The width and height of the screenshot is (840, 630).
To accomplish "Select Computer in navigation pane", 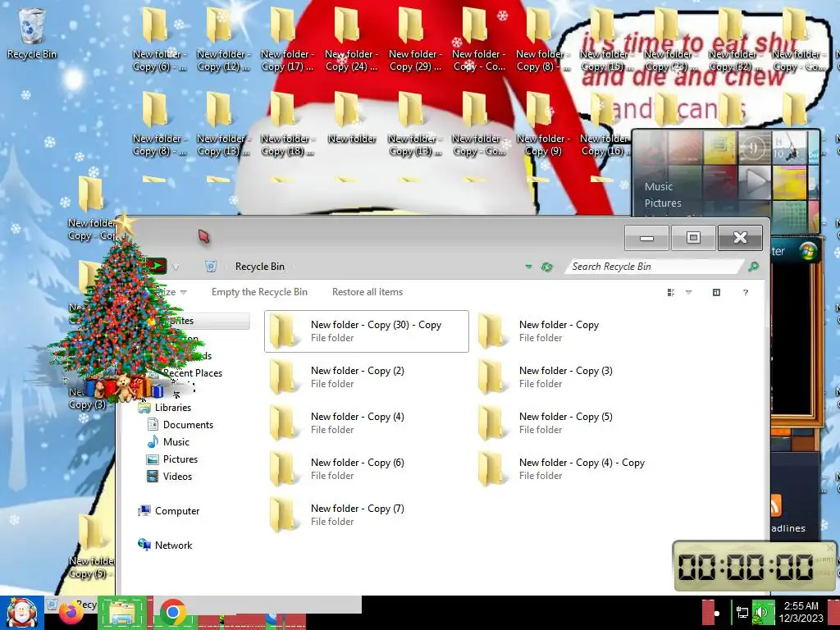I will tap(177, 510).
